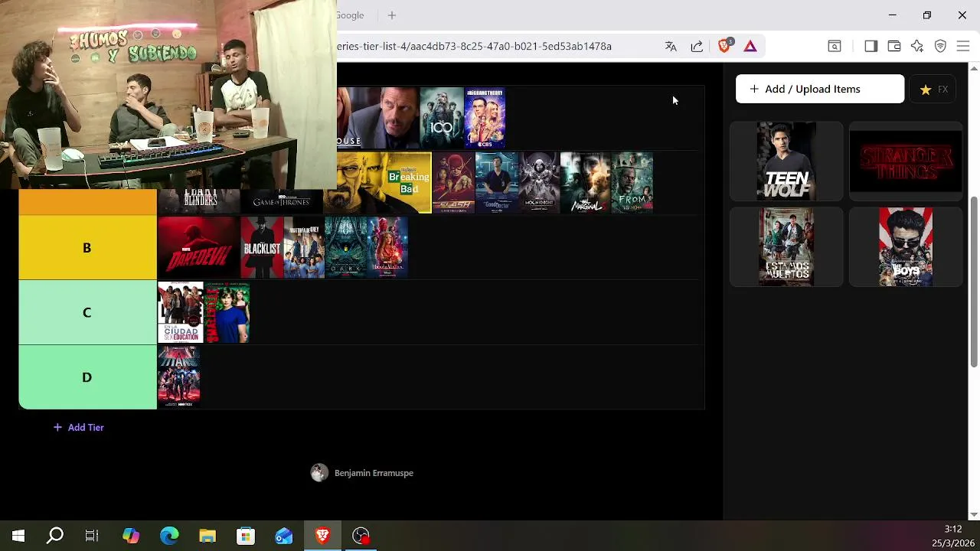Open the browser hamburger menu
The image size is (980, 551).
point(963,46)
